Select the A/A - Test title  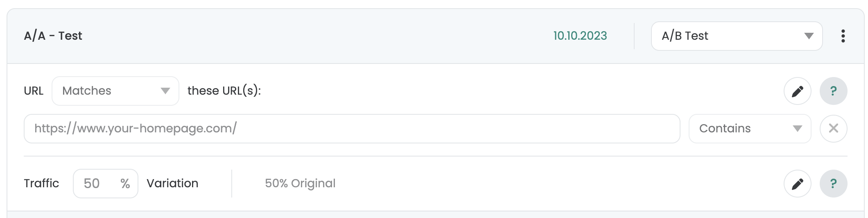[53, 36]
